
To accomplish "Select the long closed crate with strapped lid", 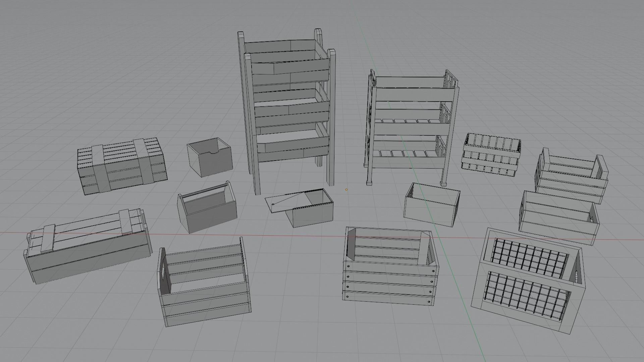I will coord(88,246).
